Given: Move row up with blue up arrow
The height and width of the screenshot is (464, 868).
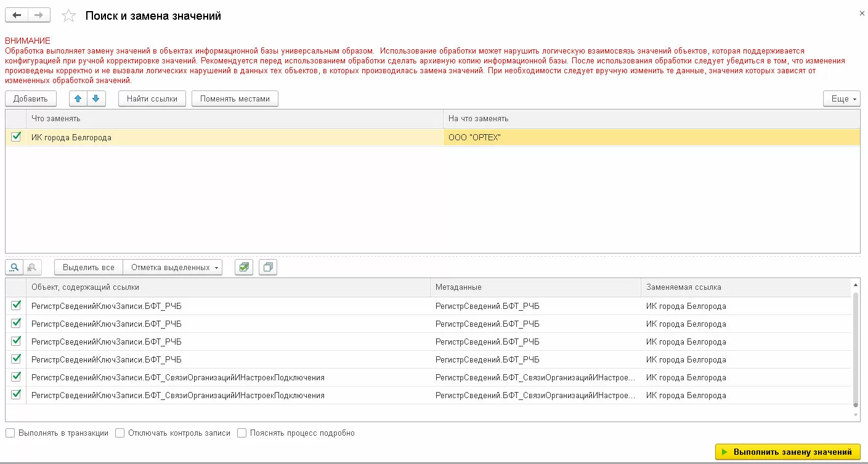Looking at the screenshot, I should (78, 98).
